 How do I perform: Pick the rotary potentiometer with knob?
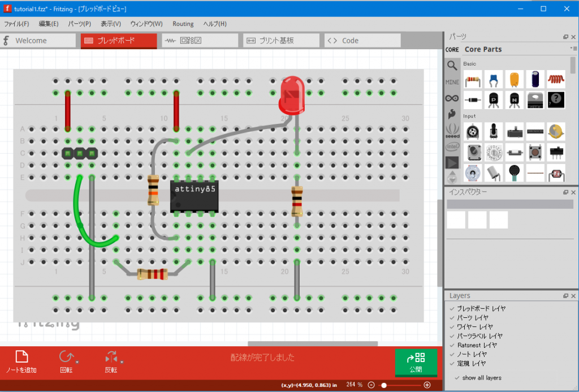tap(494, 132)
